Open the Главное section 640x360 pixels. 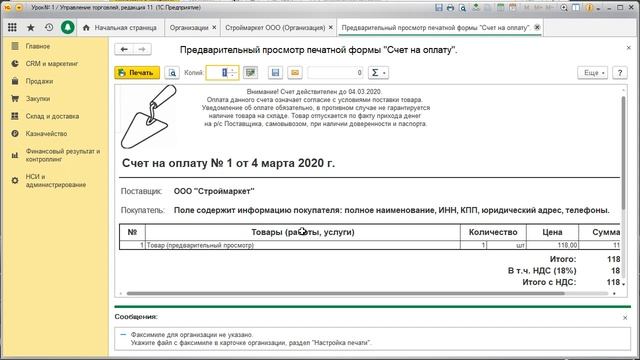point(38,46)
